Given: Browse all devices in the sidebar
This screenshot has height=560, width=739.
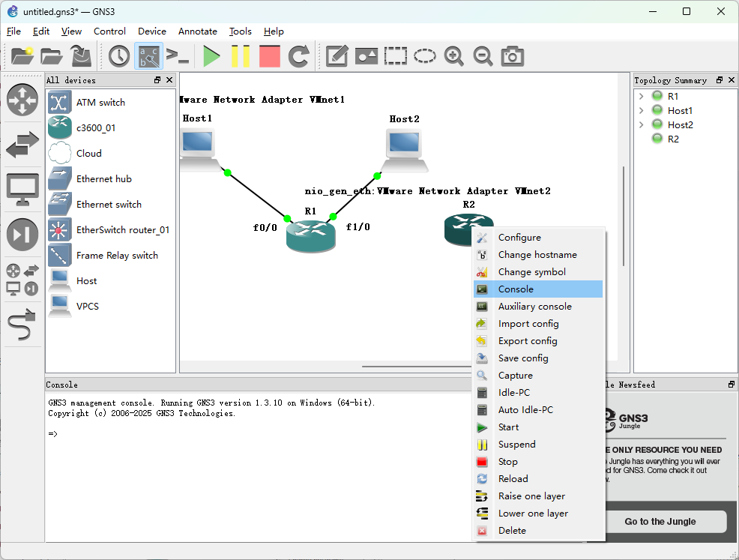Looking at the screenshot, I should click(22, 279).
